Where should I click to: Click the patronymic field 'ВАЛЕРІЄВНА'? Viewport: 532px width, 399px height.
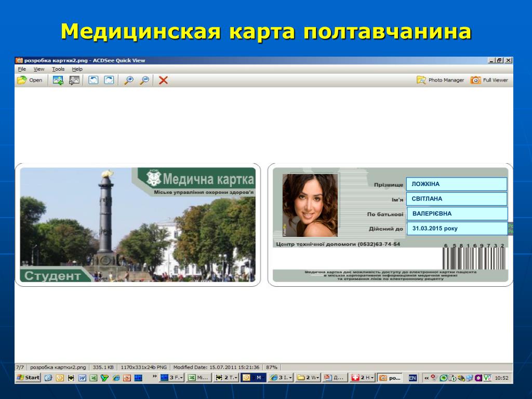click(x=457, y=214)
